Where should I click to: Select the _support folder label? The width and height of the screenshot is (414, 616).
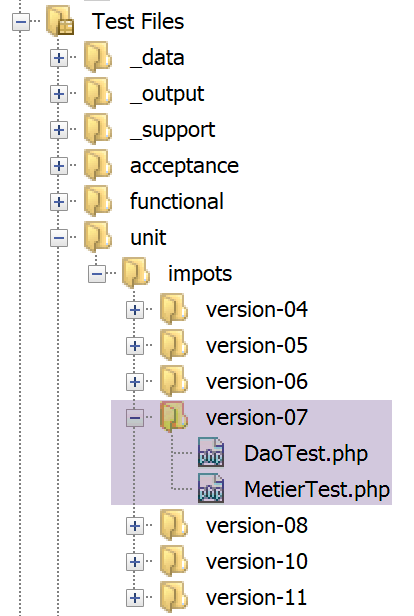(x=173, y=130)
